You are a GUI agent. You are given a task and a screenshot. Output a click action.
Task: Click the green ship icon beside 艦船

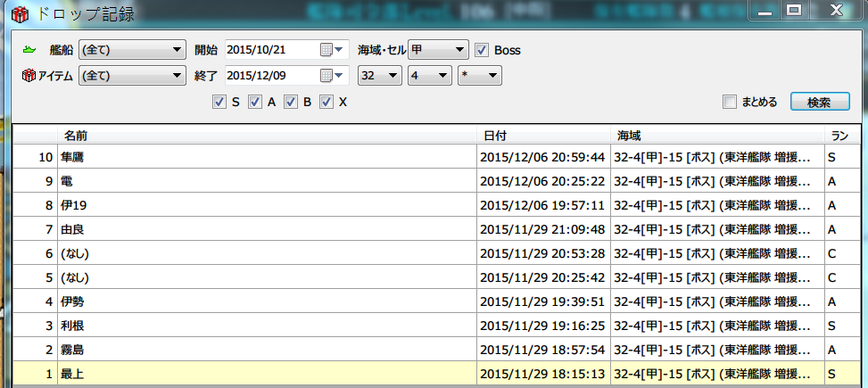[x=29, y=50]
